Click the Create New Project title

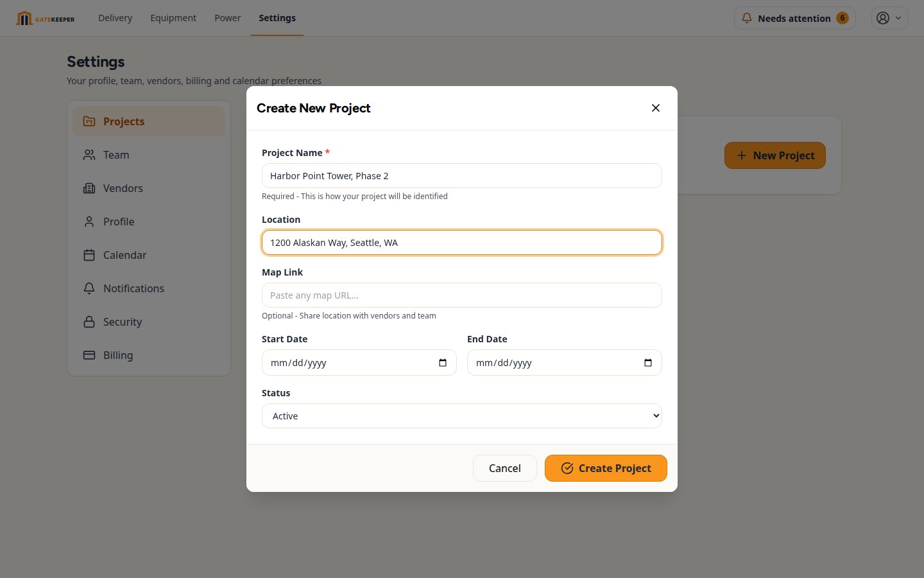(314, 108)
